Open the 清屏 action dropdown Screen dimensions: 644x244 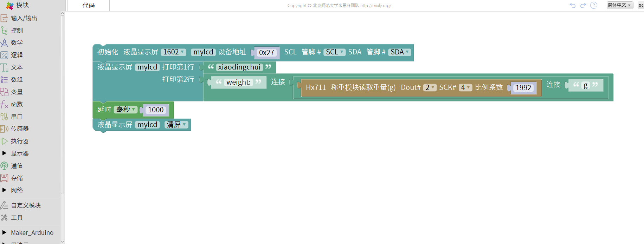click(x=176, y=125)
